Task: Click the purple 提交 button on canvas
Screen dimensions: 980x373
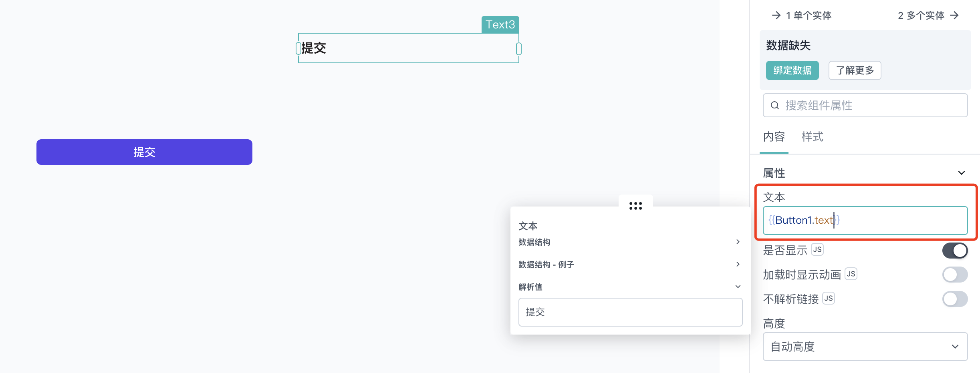Action: click(x=144, y=152)
